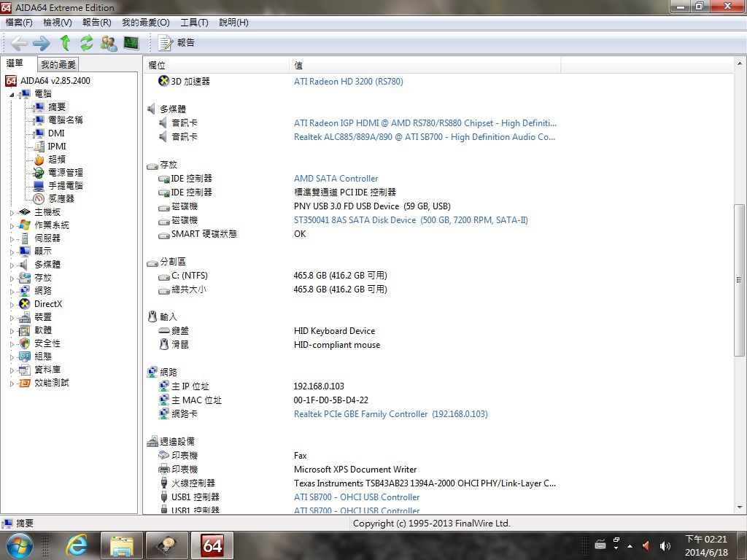747x560 pixels.
Task: Open Realtek PCIe GBE Family Controller link
Action: pyautogui.click(x=391, y=414)
